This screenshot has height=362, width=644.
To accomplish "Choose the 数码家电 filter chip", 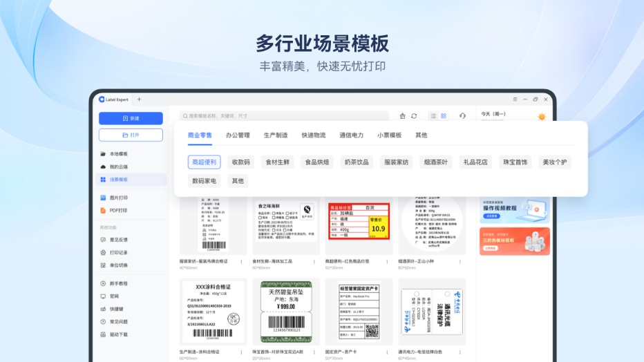I will point(204,181).
